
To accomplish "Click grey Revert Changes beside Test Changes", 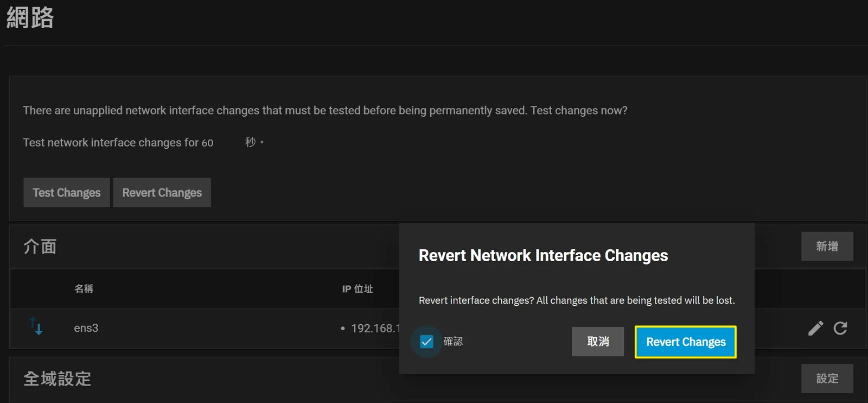I will (162, 192).
